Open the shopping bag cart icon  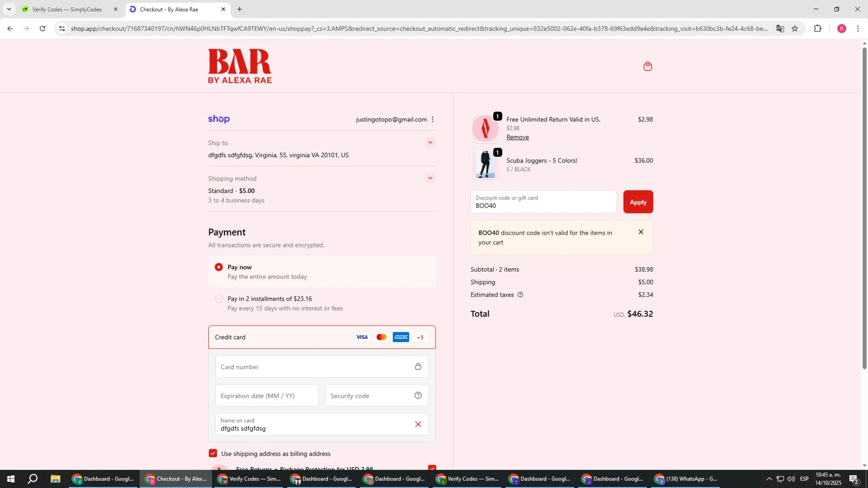coord(648,66)
